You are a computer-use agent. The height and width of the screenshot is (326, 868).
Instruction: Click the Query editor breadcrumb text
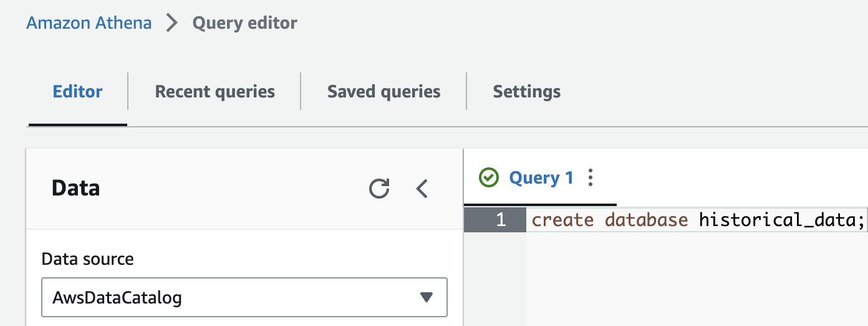244,24
